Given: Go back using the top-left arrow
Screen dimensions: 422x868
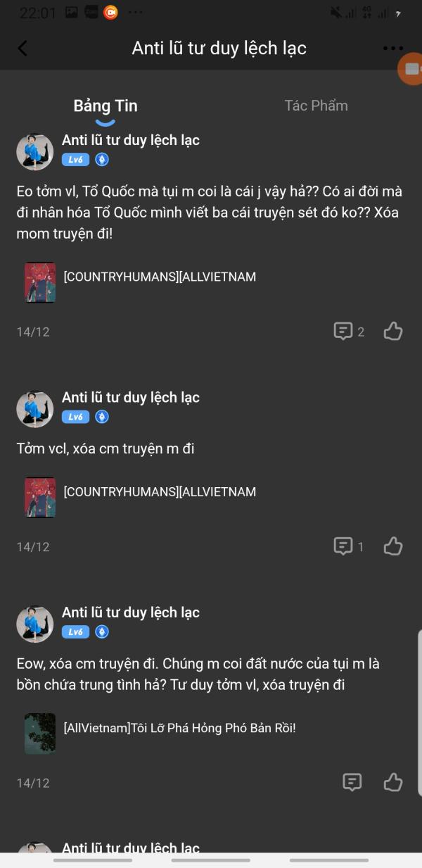Looking at the screenshot, I should 23,48.
